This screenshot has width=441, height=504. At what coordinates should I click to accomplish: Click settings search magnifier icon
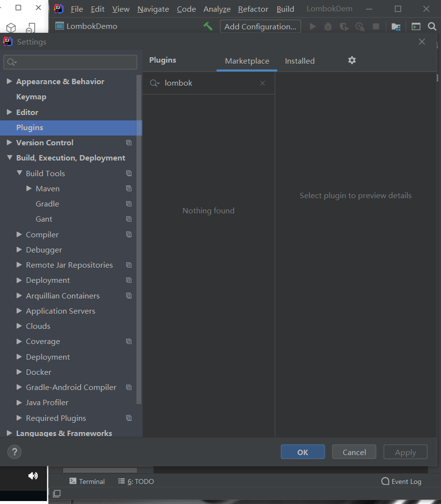click(x=12, y=62)
